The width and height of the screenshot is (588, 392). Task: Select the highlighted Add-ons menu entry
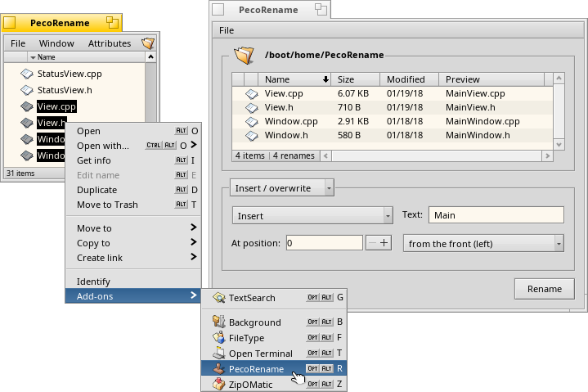tap(133, 296)
